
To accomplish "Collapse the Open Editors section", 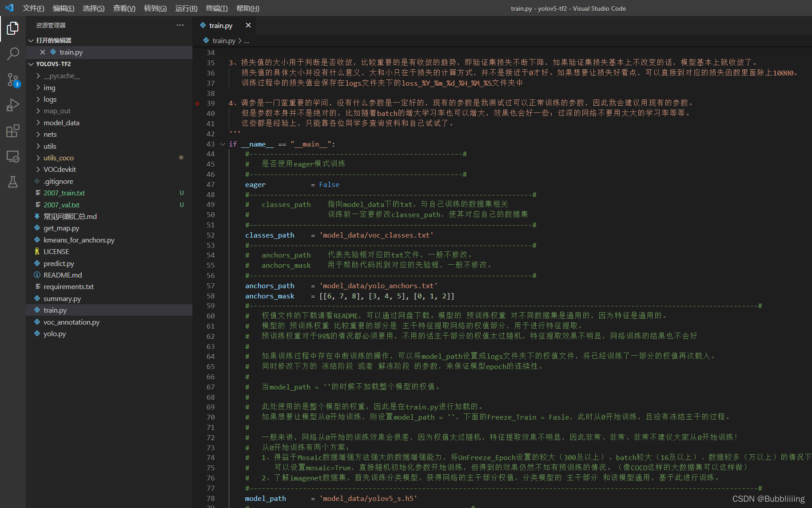I will tap(31, 40).
